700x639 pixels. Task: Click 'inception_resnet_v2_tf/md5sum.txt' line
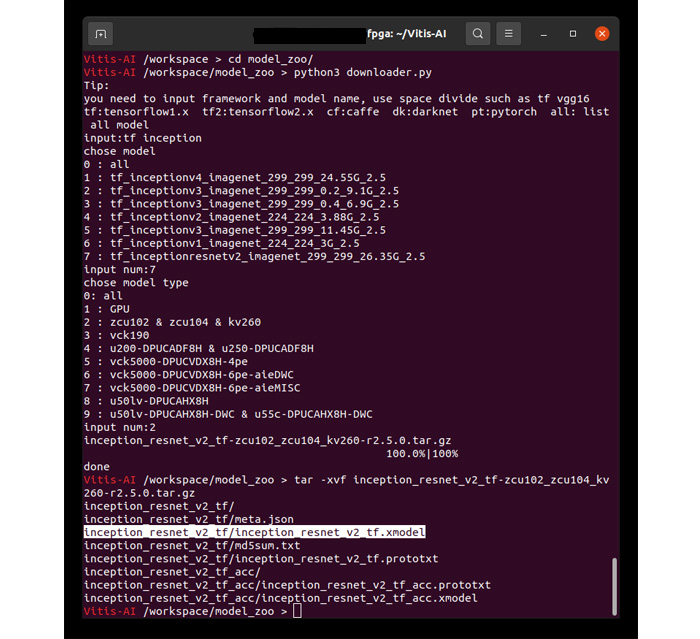(192, 546)
